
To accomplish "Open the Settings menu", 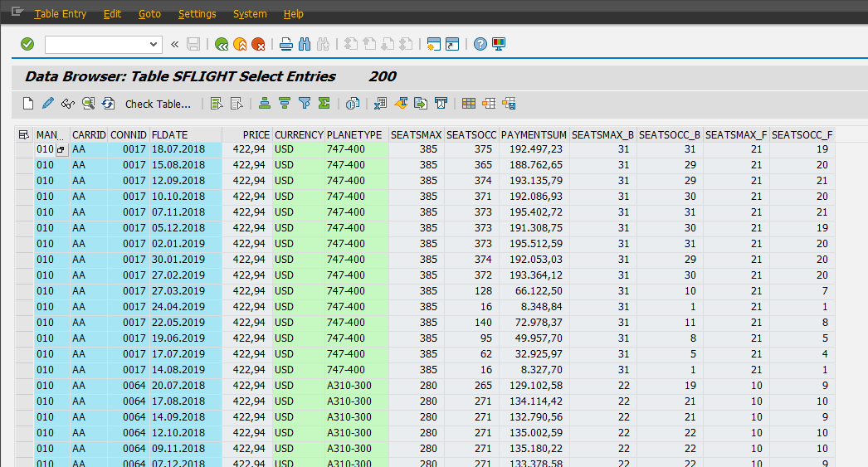I will [x=197, y=14].
